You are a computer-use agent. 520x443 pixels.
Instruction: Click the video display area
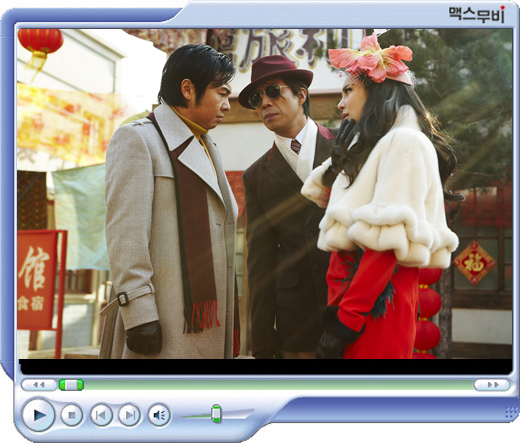pyautogui.click(x=265, y=194)
